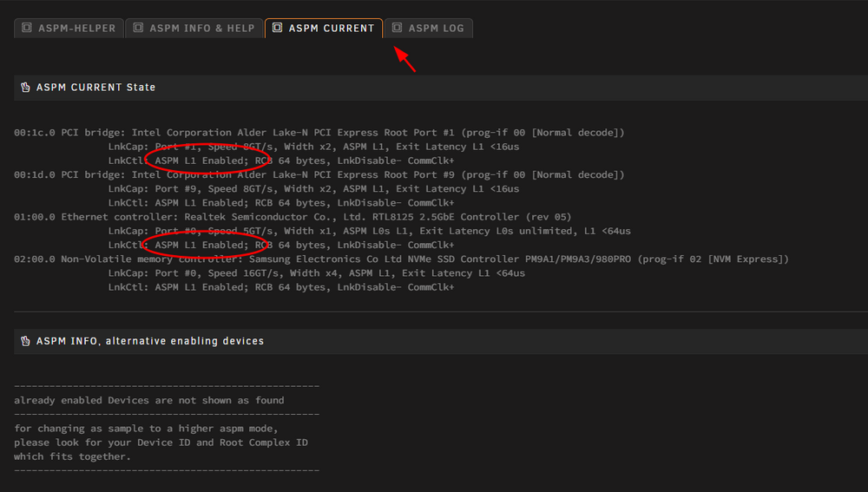Image resolution: width=868 pixels, height=492 pixels.
Task: Click the LnkCtl line under Root Port #1
Action: tap(280, 161)
